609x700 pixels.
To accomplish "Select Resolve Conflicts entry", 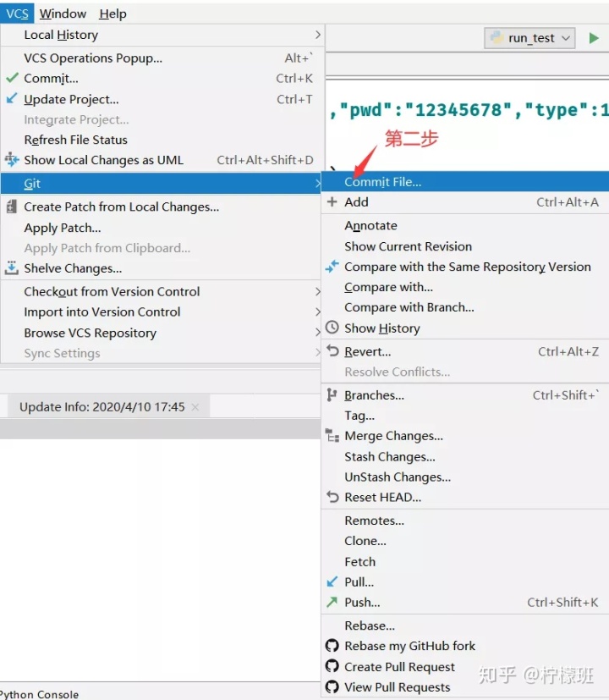I will point(465,372).
